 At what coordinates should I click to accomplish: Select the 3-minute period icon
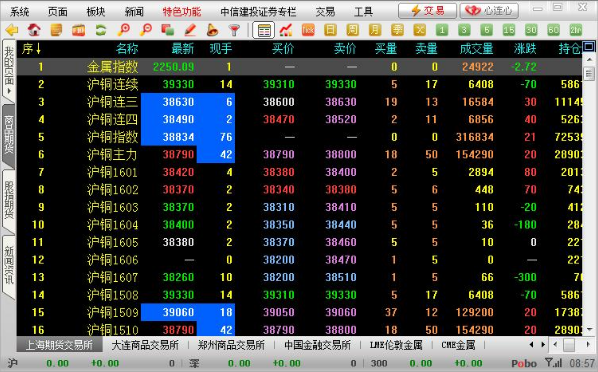[x=464, y=30]
